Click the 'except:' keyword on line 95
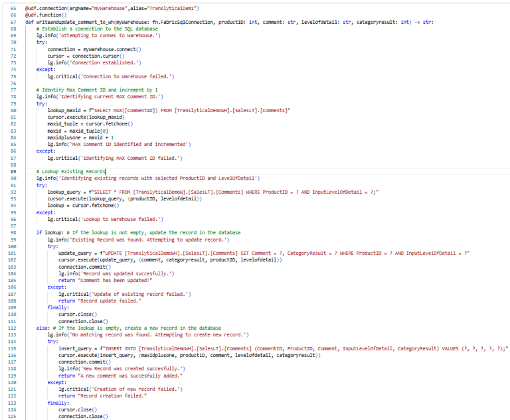This screenshot has width=510, height=420. click(46, 212)
